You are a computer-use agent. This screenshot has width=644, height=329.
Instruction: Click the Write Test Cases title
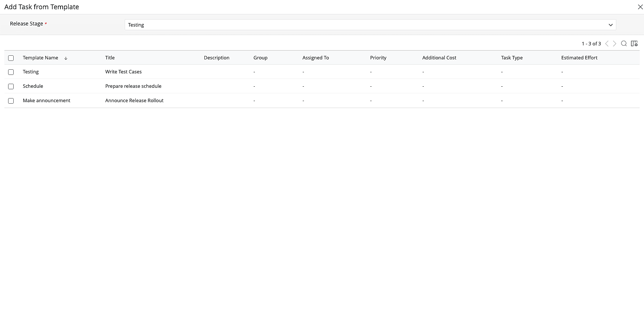pyautogui.click(x=123, y=72)
